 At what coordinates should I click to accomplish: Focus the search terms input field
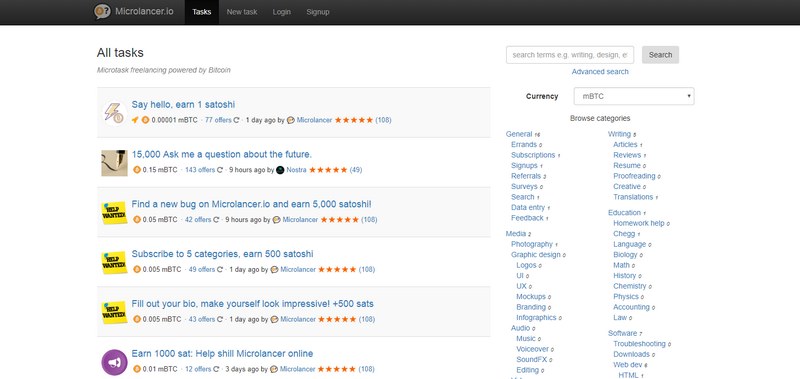click(x=570, y=55)
